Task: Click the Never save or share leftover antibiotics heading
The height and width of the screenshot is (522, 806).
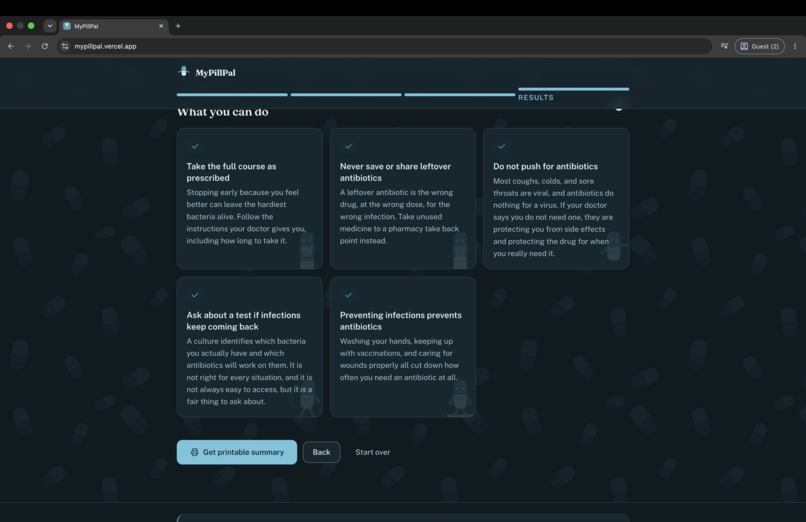Action: [395, 172]
